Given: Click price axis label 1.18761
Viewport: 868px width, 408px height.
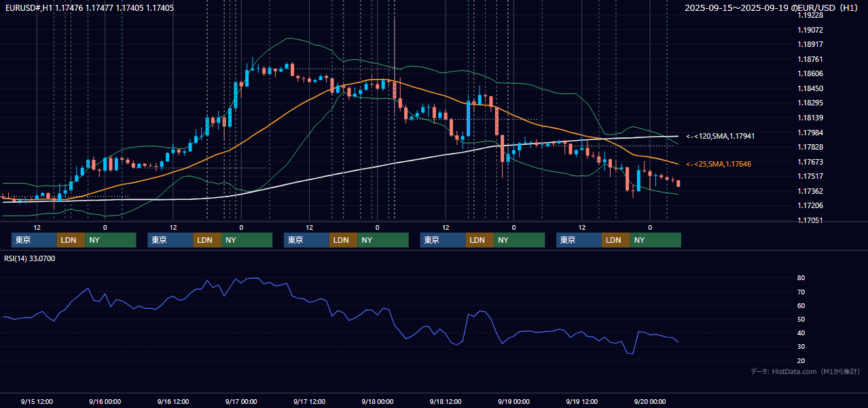Looking at the screenshot, I should [x=811, y=59].
